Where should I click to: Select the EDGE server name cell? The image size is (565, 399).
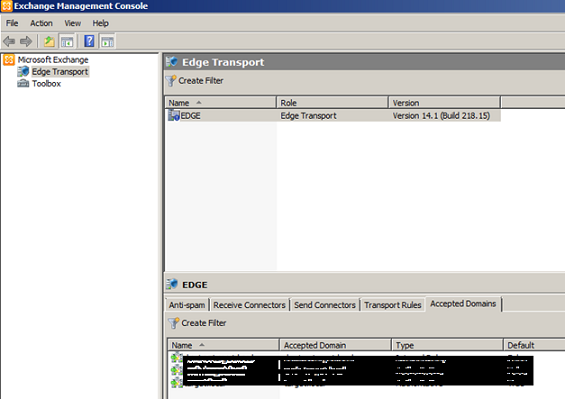tap(190, 116)
